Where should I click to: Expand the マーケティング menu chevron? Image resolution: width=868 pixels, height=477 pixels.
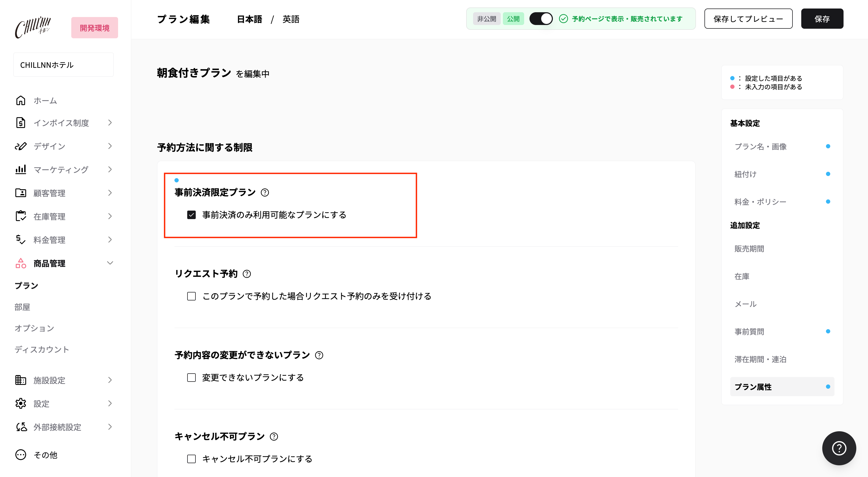coord(110,169)
